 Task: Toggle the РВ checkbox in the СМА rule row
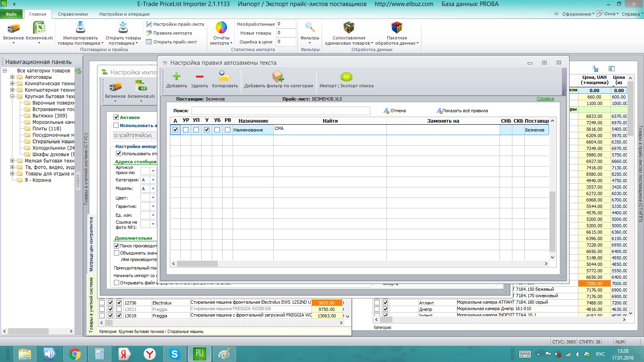point(227,130)
